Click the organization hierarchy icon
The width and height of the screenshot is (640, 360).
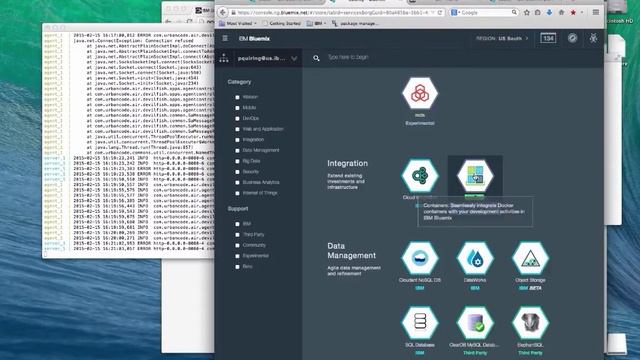coord(224,58)
